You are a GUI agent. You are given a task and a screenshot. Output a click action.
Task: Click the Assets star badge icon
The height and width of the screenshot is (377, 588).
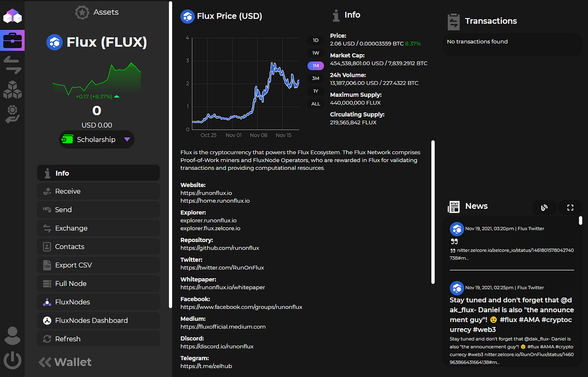[x=82, y=13]
